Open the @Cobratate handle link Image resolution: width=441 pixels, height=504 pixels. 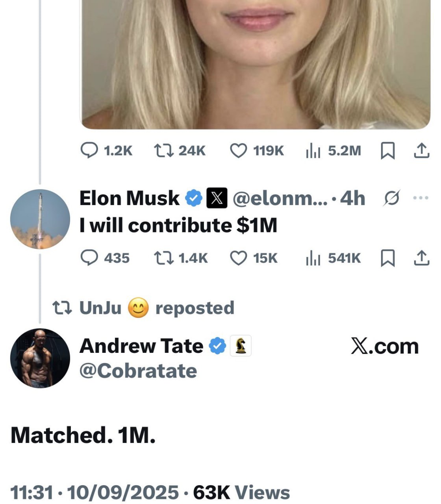(x=138, y=371)
